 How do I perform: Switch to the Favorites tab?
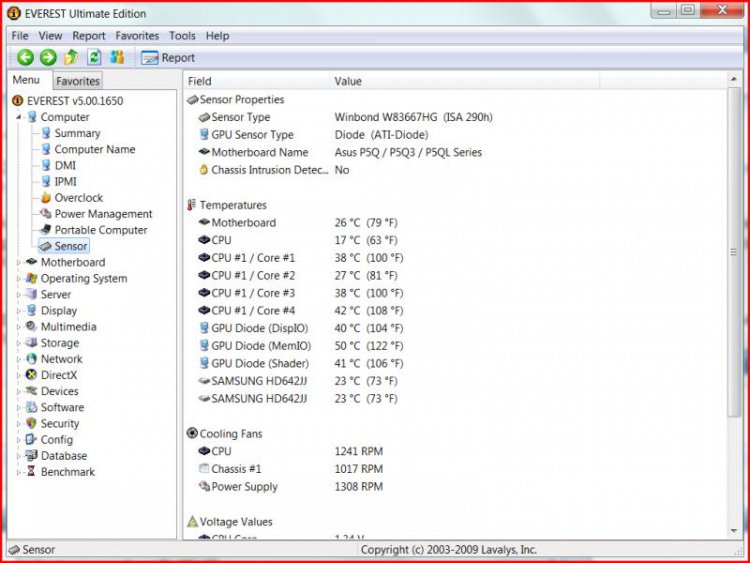[x=77, y=81]
